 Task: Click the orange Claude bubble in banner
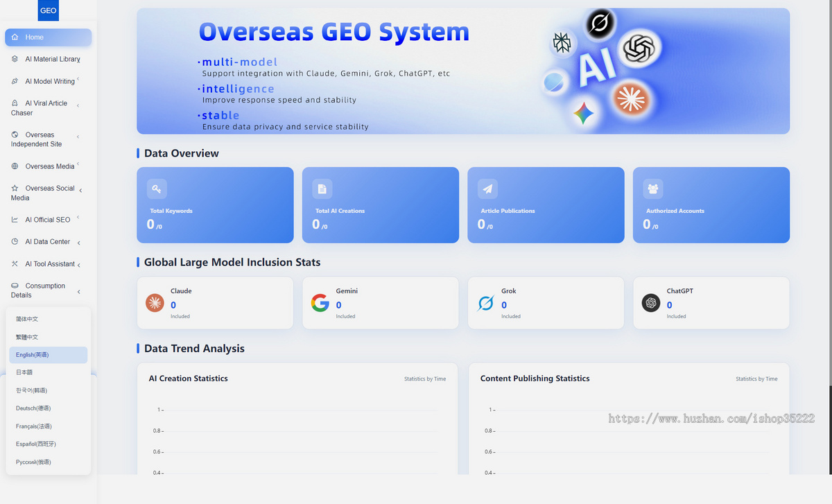click(631, 98)
